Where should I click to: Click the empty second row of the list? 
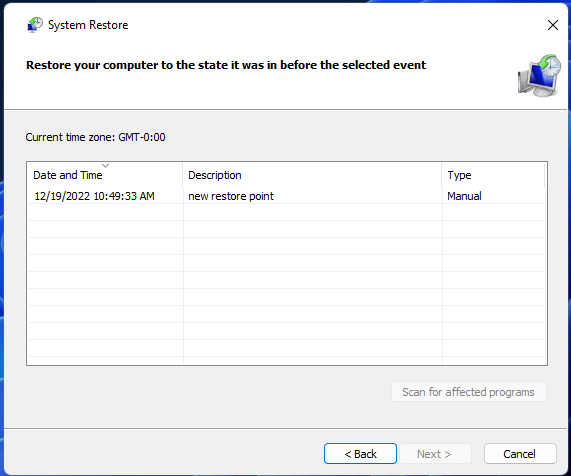coord(287,212)
